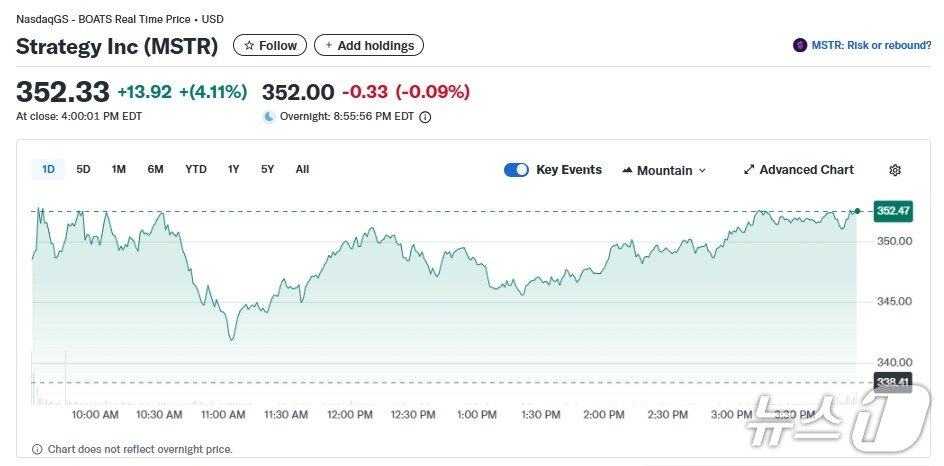Switch chart to 5Y range
This screenshot has height=466, width=944.
(x=267, y=169)
